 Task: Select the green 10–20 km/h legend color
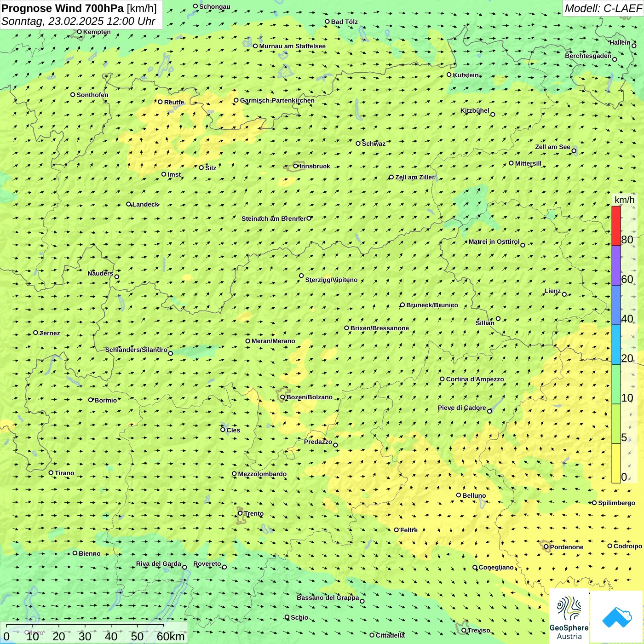click(616, 384)
